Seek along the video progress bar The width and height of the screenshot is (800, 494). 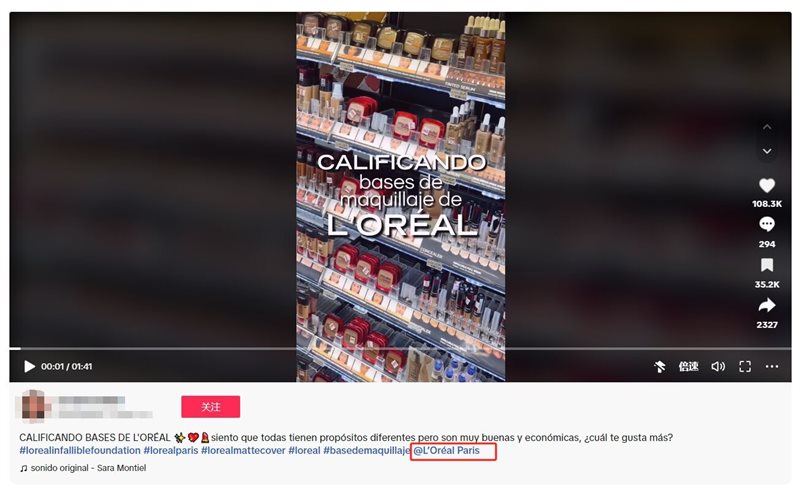(x=400, y=349)
